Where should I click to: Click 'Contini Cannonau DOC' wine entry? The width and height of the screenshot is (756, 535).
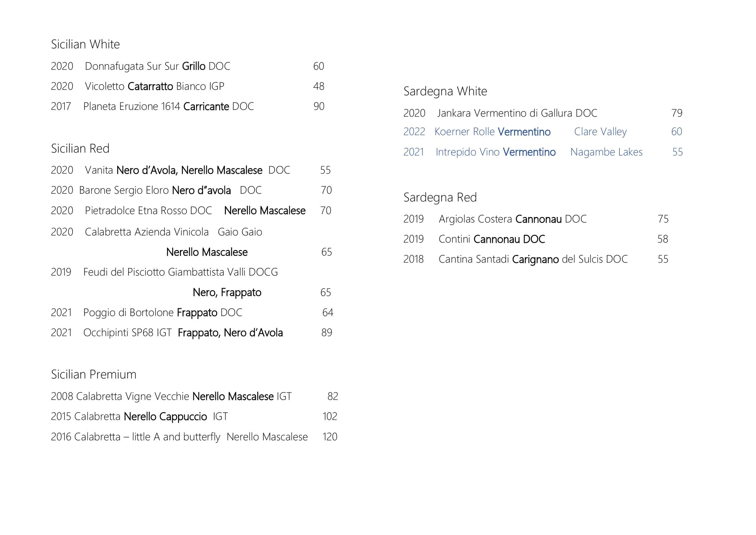[491, 239]
